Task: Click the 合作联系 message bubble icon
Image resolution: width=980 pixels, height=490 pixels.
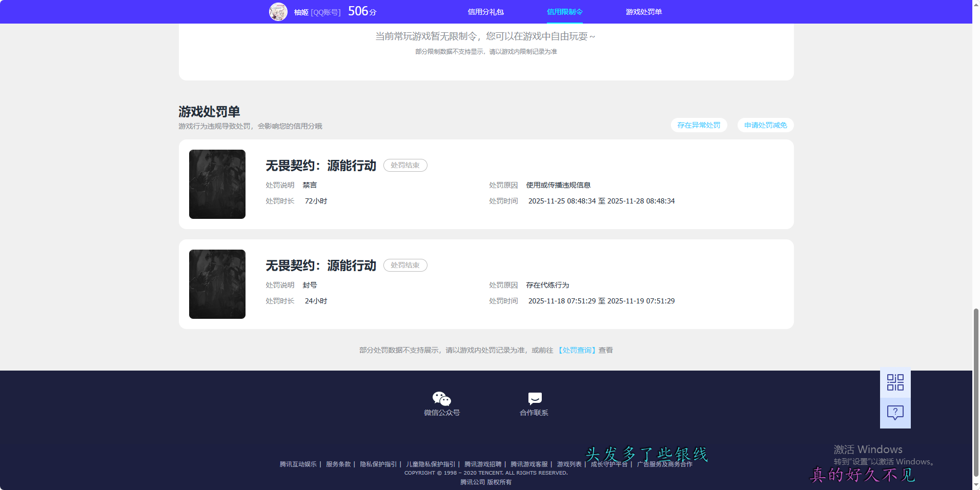Action: point(534,398)
